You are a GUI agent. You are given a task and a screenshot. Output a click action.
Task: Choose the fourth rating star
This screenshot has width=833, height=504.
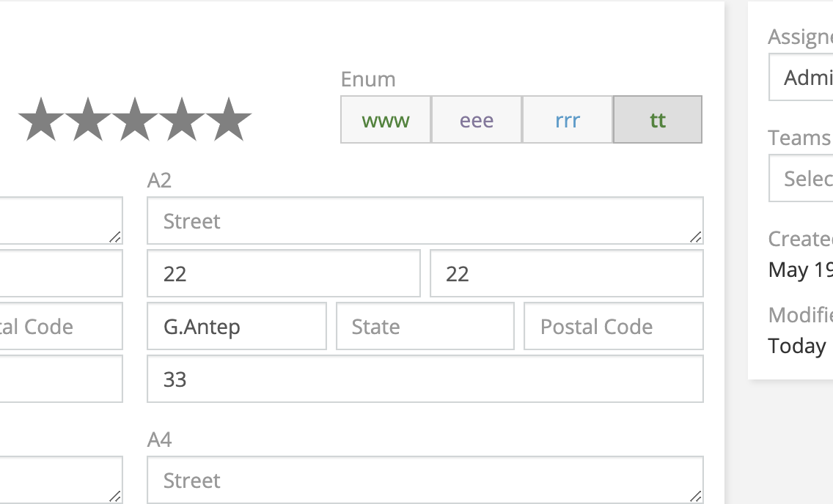click(181, 119)
